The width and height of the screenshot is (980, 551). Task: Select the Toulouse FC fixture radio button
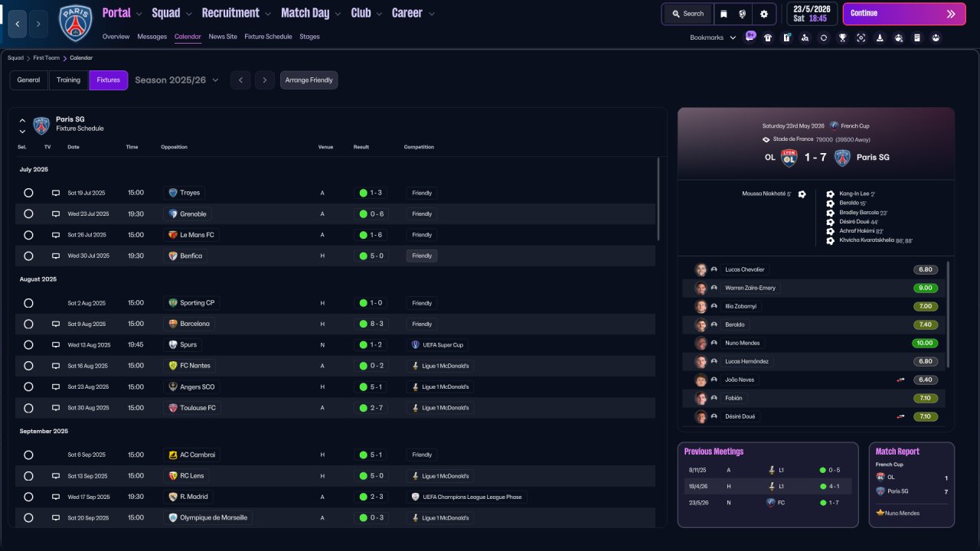28,408
